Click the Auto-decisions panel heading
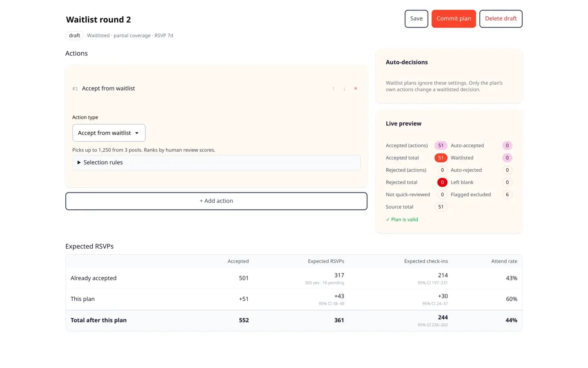 [407, 62]
